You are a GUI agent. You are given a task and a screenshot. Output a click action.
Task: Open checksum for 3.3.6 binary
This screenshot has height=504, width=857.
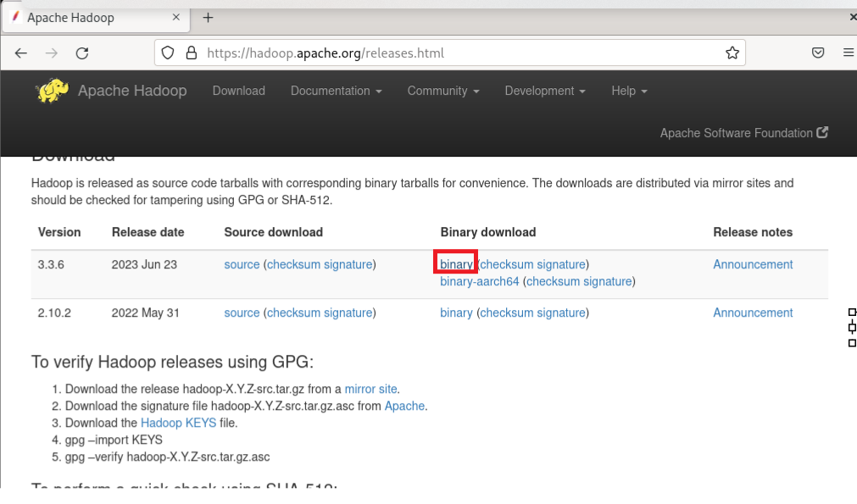[x=507, y=264]
